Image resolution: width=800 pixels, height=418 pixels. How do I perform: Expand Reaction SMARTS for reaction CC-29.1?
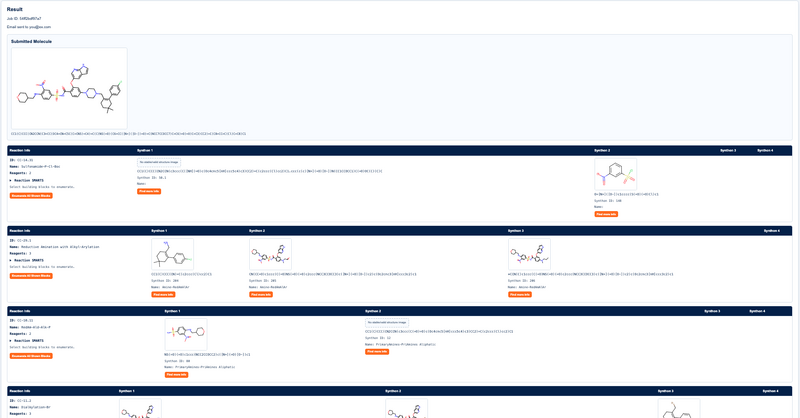pyautogui.click(x=27, y=260)
